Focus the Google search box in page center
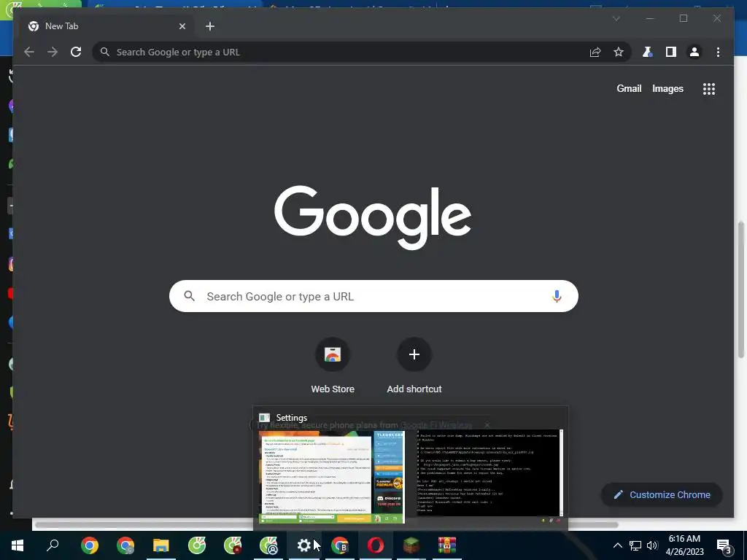The height and width of the screenshot is (560, 747). [373, 296]
